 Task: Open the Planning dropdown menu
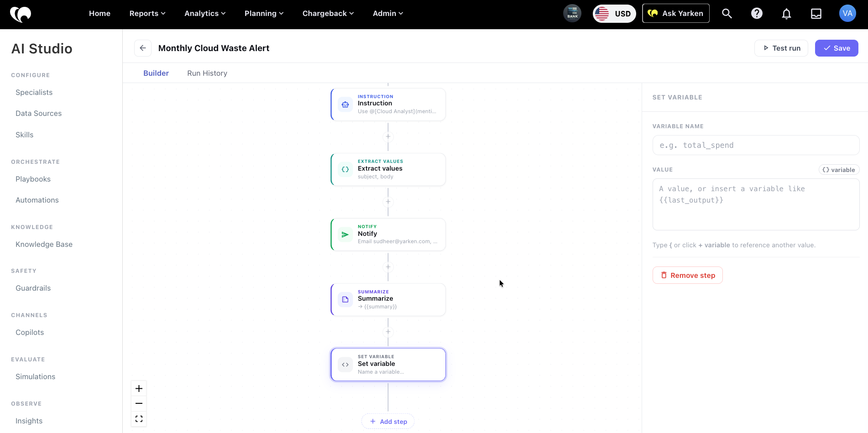(264, 13)
